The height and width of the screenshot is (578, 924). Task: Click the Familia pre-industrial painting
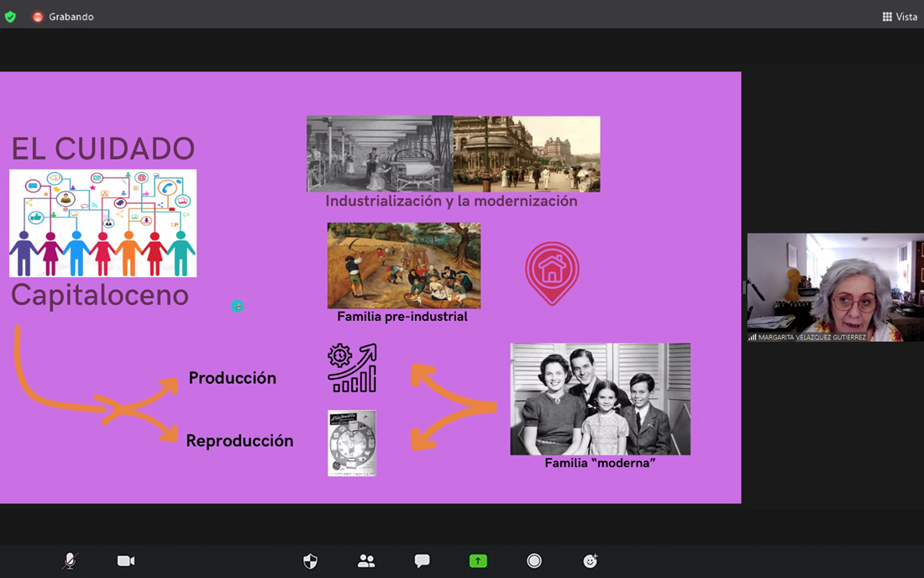point(403,265)
